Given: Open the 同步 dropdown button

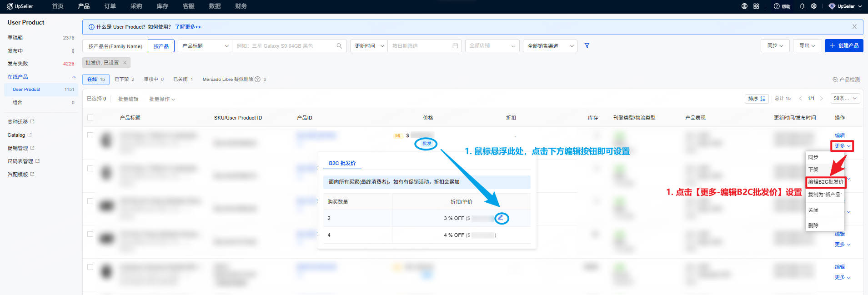Looking at the screenshot, I should pos(775,45).
